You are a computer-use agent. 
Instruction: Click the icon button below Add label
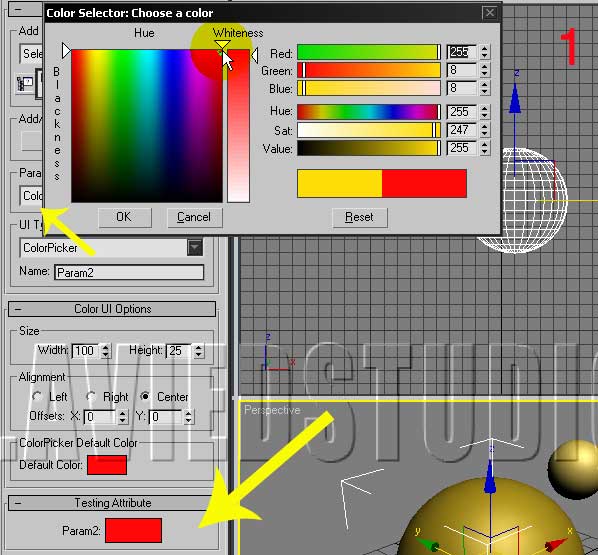pos(24,83)
